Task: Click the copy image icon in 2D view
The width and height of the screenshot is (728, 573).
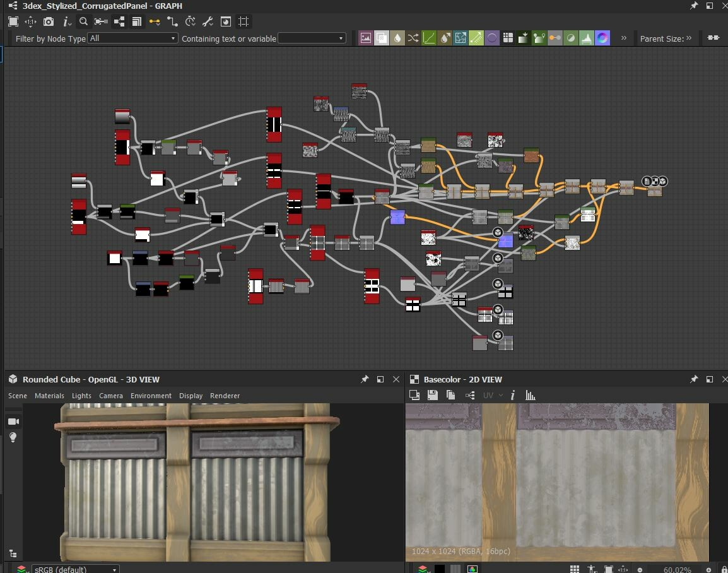Action: click(x=450, y=395)
